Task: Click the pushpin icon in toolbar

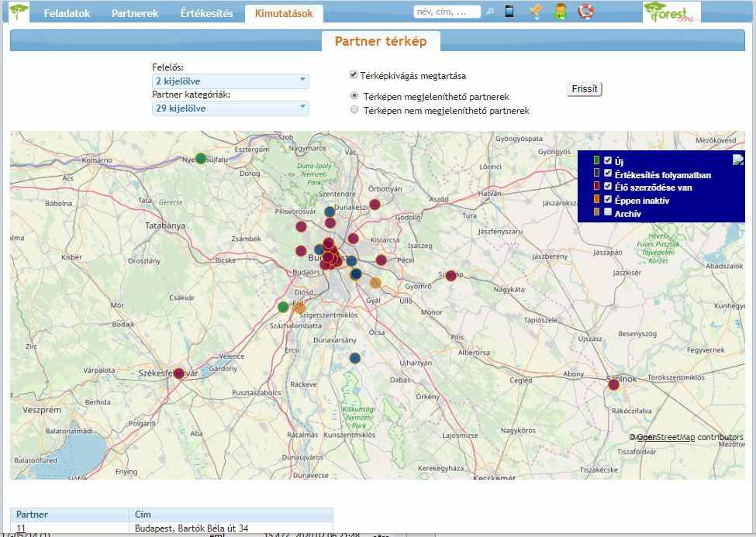Action: pos(535,12)
